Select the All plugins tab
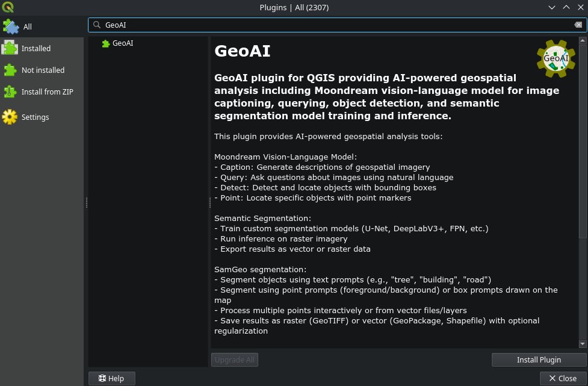 tap(27, 26)
